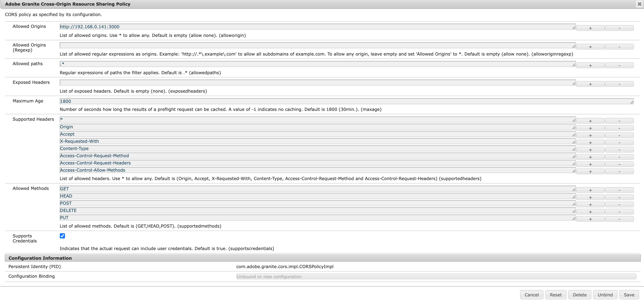Image resolution: width=644 pixels, height=304 pixels.
Task: Remove the Exposed Headers entry
Action: (x=619, y=84)
